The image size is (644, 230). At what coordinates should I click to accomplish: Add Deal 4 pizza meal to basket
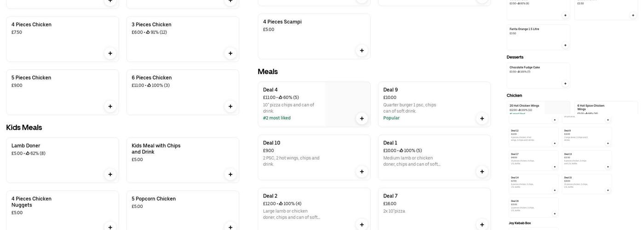[362, 119]
